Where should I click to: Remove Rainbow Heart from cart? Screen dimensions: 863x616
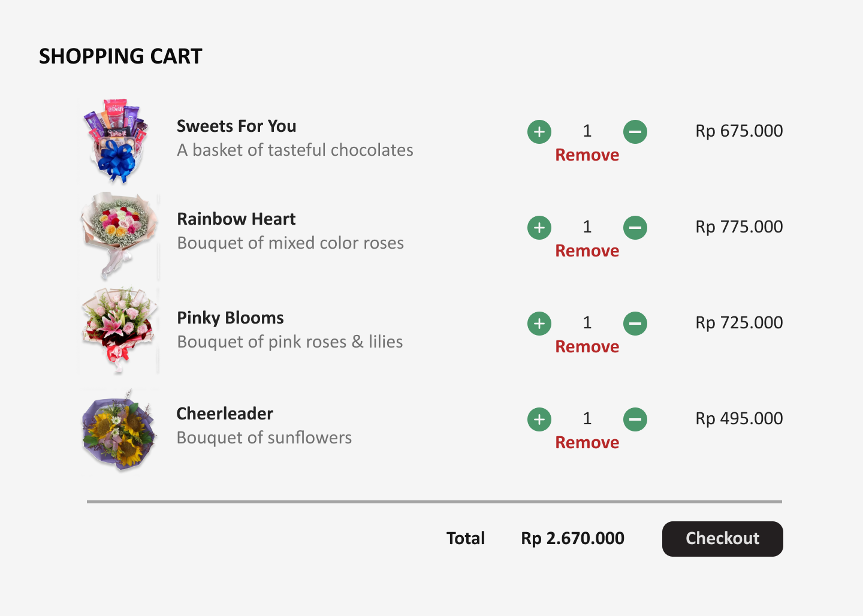tap(587, 251)
